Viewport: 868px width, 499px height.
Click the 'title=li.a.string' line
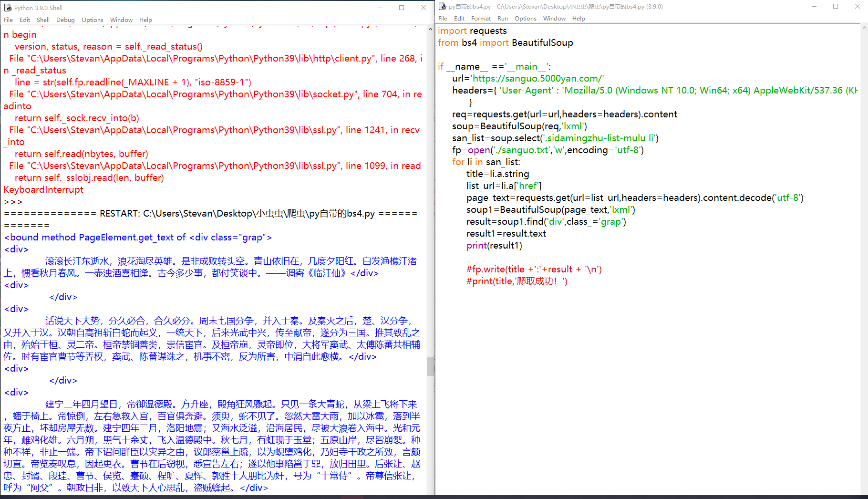[x=497, y=174]
